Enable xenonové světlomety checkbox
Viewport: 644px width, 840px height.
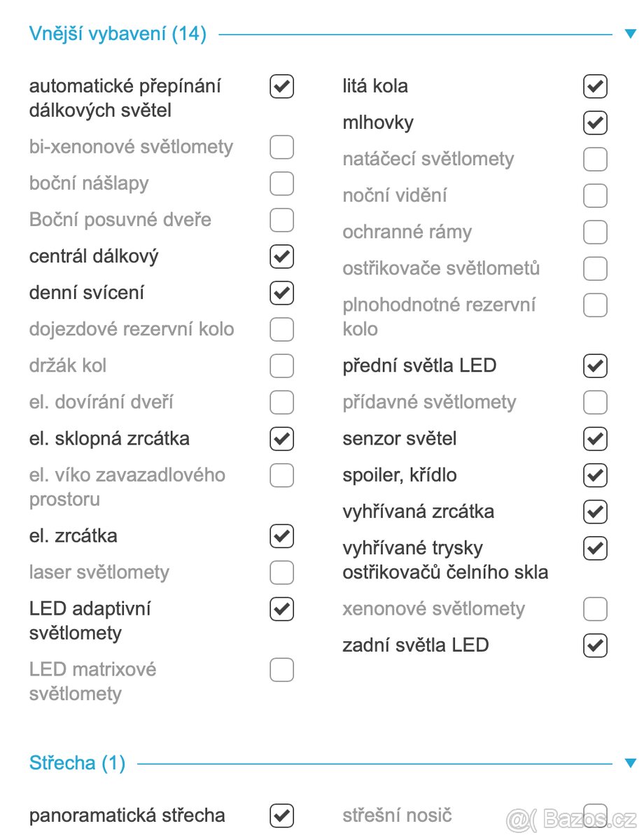click(594, 609)
